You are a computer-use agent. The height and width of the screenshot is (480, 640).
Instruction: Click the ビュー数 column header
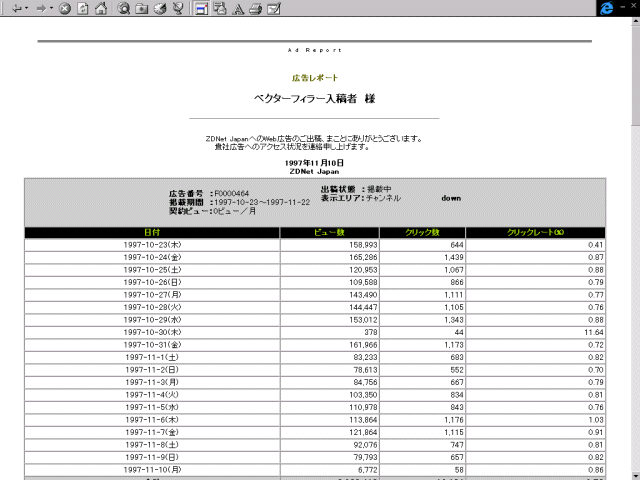coord(329,232)
